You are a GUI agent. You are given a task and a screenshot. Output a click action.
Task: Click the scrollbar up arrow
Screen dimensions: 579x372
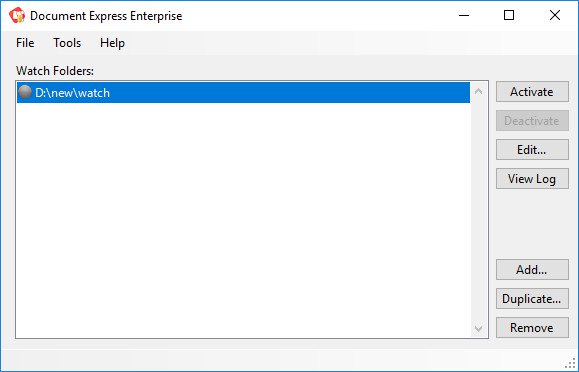479,91
